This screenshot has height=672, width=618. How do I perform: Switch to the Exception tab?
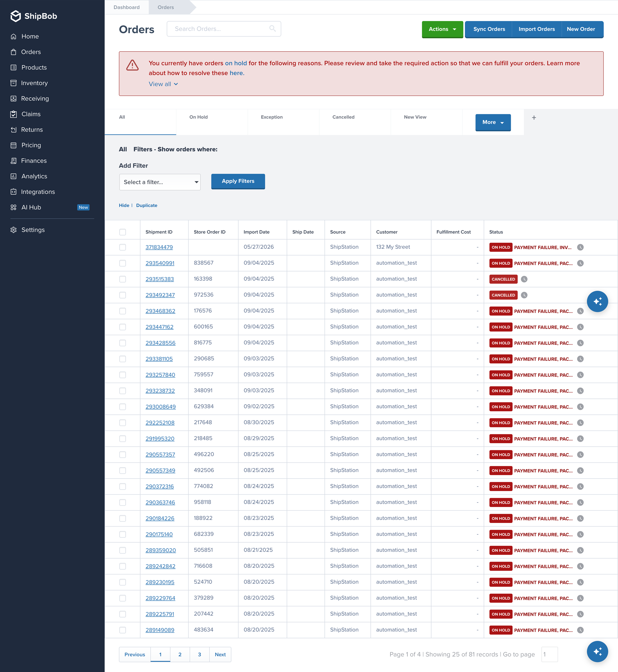coord(284,122)
